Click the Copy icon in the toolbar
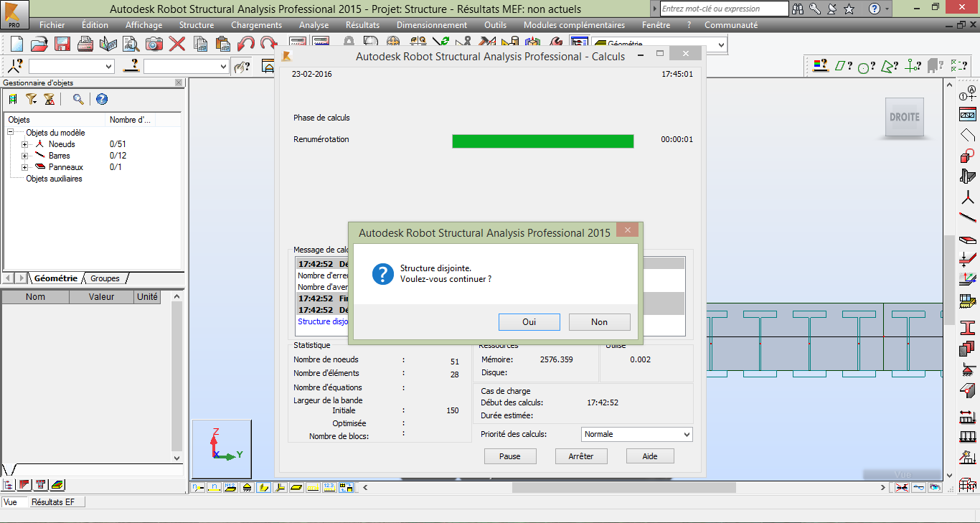Screen dimensions: 980x523 pos(200,44)
